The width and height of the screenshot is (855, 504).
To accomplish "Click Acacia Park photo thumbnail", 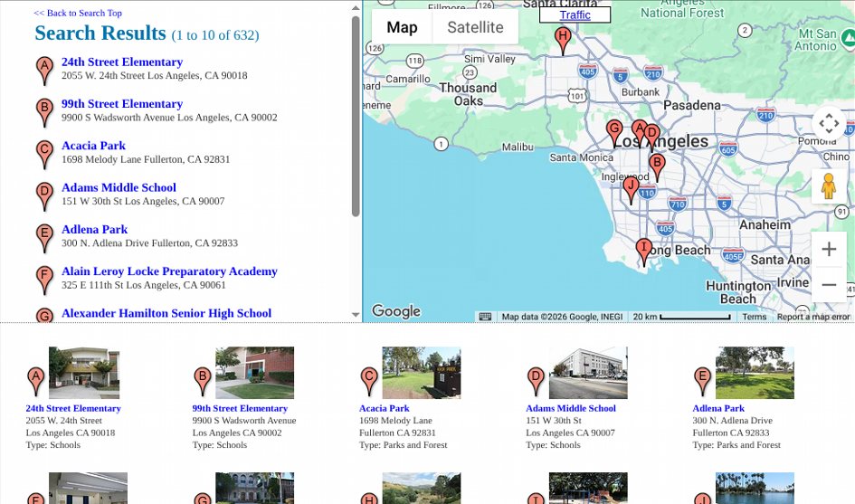I will coord(422,373).
